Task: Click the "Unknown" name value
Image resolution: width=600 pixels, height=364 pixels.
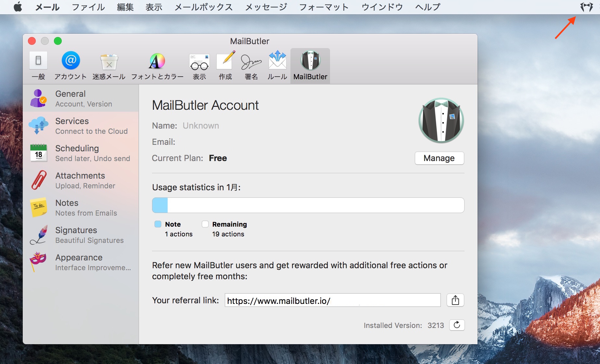Action: (201, 126)
